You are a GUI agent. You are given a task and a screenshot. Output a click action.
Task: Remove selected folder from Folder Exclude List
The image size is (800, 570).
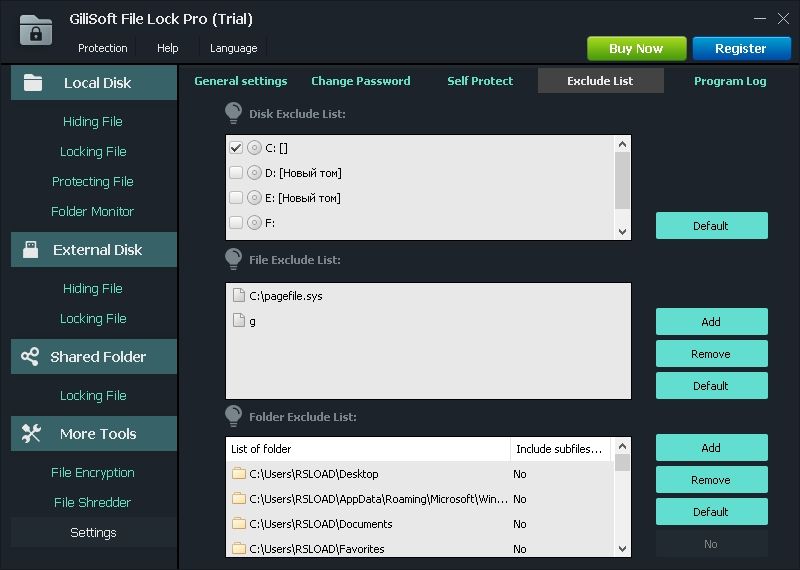[x=711, y=480]
